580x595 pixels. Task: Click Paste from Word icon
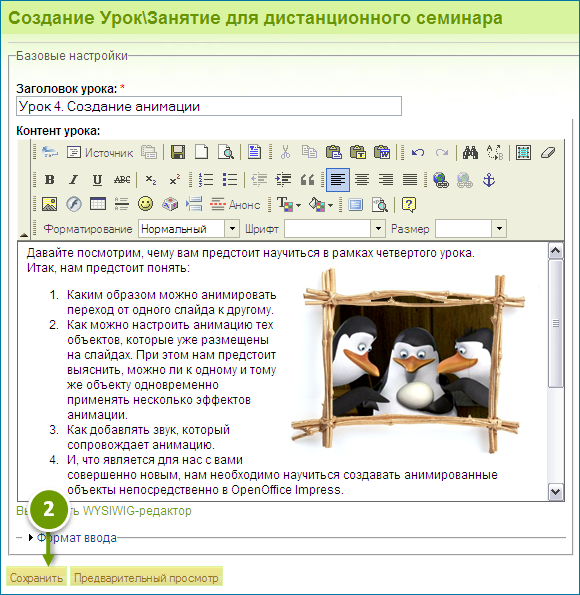click(x=382, y=152)
